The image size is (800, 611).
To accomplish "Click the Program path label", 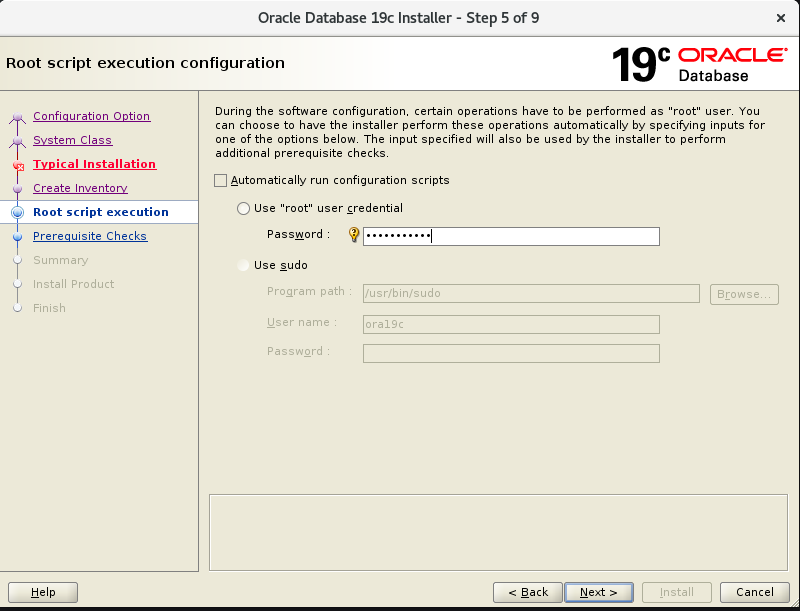I will click(x=309, y=292).
